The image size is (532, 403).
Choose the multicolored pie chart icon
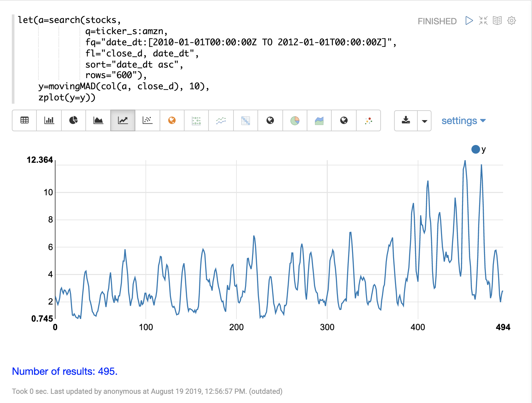pyautogui.click(x=295, y=120)
